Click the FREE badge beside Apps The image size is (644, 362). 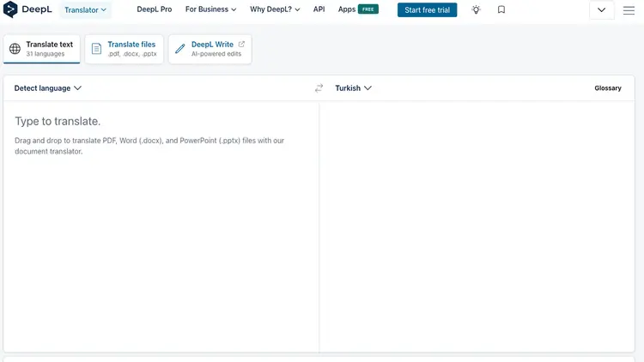[x=368, y=9]
